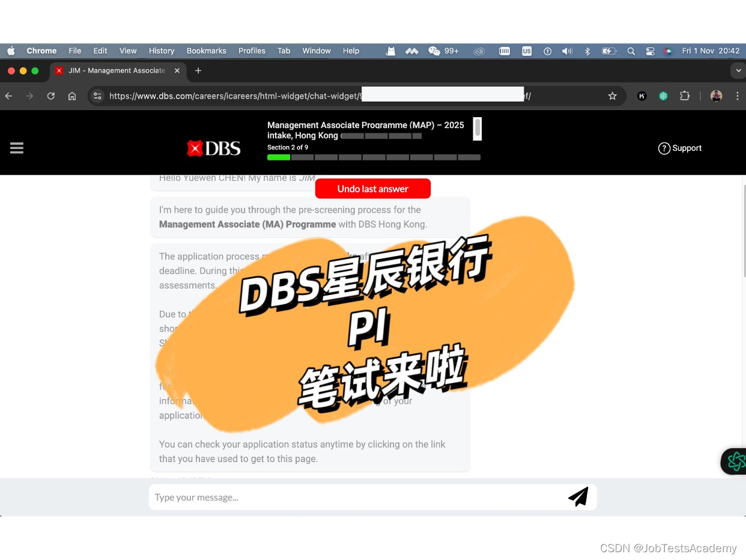Open the Edit menu

click(x=100, y=51)
